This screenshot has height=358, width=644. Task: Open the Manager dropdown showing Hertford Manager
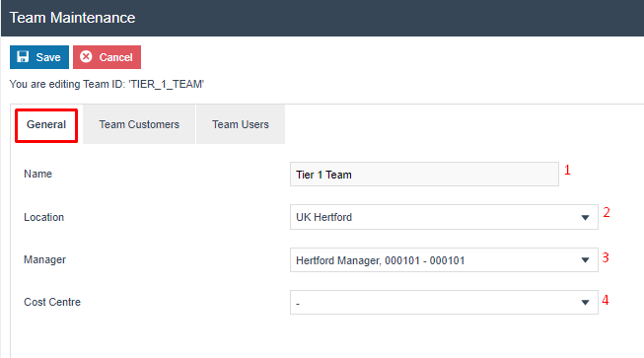tap(444, 260)
